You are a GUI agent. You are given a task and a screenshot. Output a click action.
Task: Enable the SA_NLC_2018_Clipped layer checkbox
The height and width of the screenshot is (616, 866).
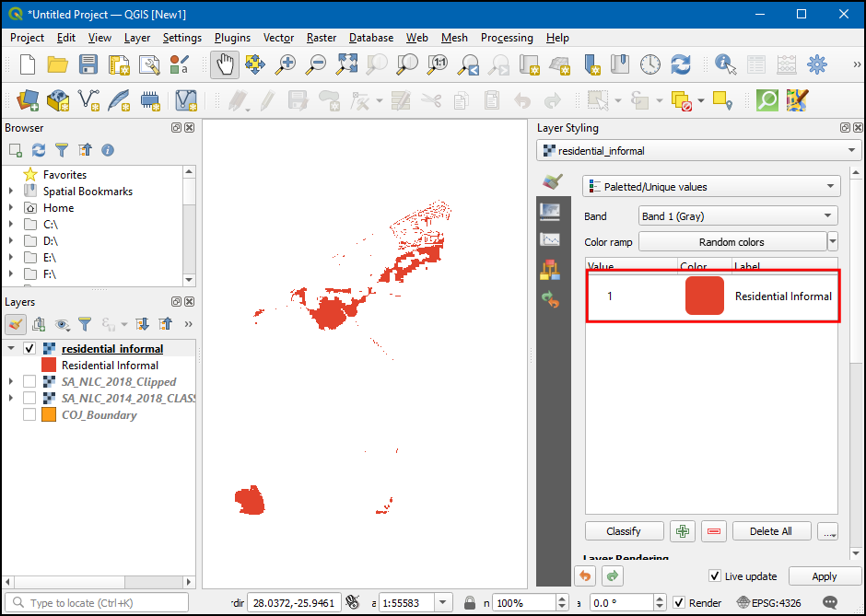pos(29,382)
